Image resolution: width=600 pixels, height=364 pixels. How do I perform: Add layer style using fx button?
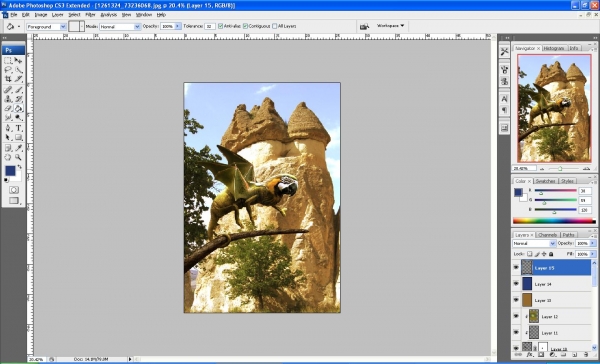[530, 355]
